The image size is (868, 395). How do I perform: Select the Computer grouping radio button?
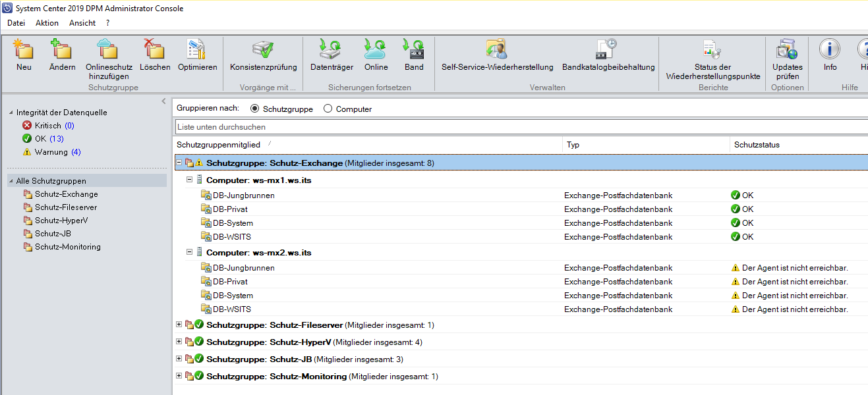(328, 109)
